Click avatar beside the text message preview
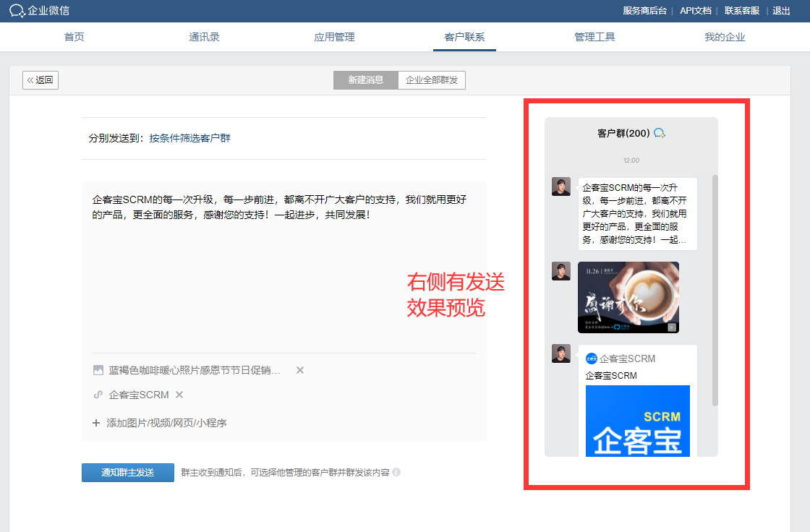The image size is (810, 532). 561,186
